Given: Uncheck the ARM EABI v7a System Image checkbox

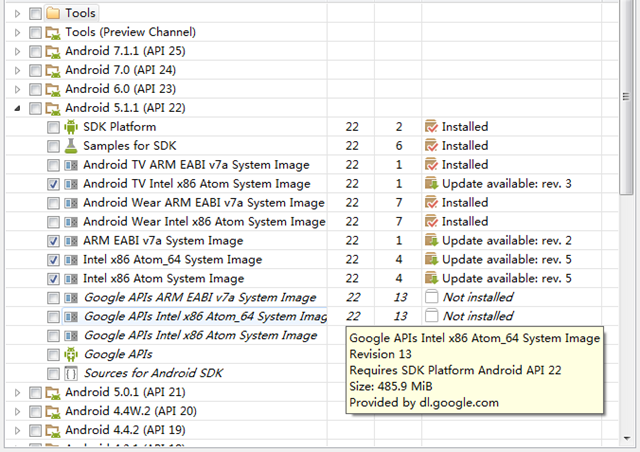Looking at the screenshot, I should tap(53, 241).
